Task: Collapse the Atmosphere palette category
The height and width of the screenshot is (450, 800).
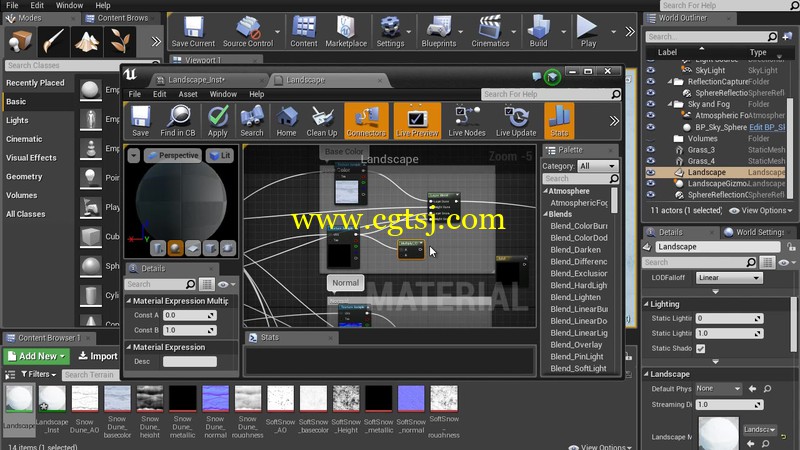Action: click(545, 191)
